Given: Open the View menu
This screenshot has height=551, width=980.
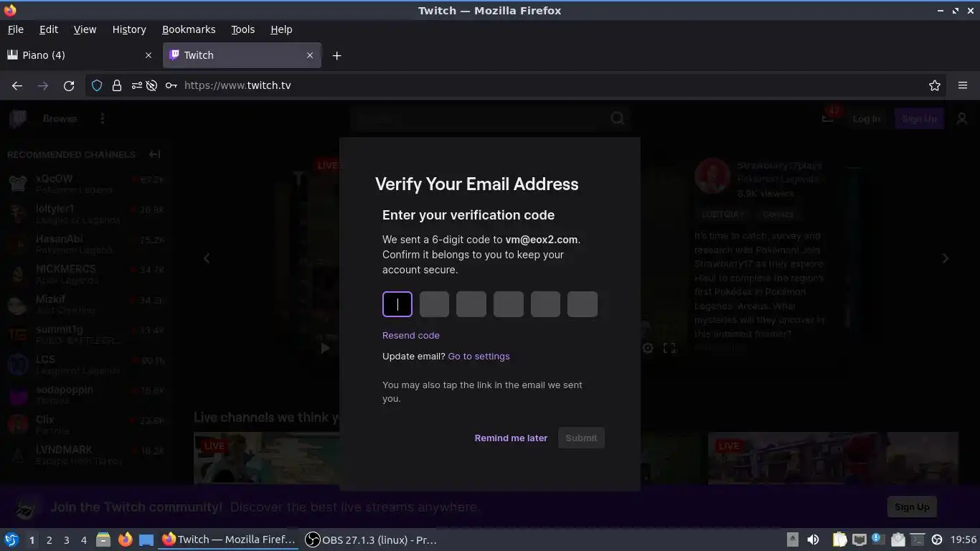Looking at the screenshot, I should [x=85, y=29].
